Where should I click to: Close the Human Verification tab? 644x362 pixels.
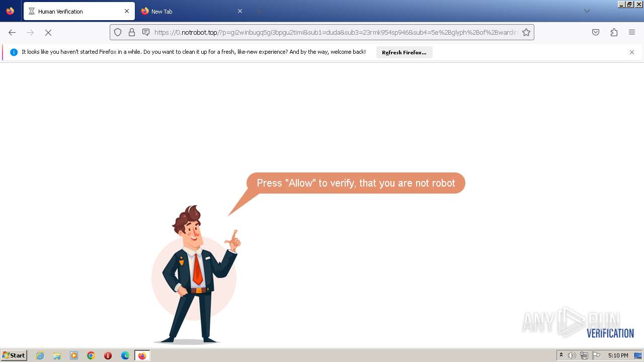[x=127, y=11]
